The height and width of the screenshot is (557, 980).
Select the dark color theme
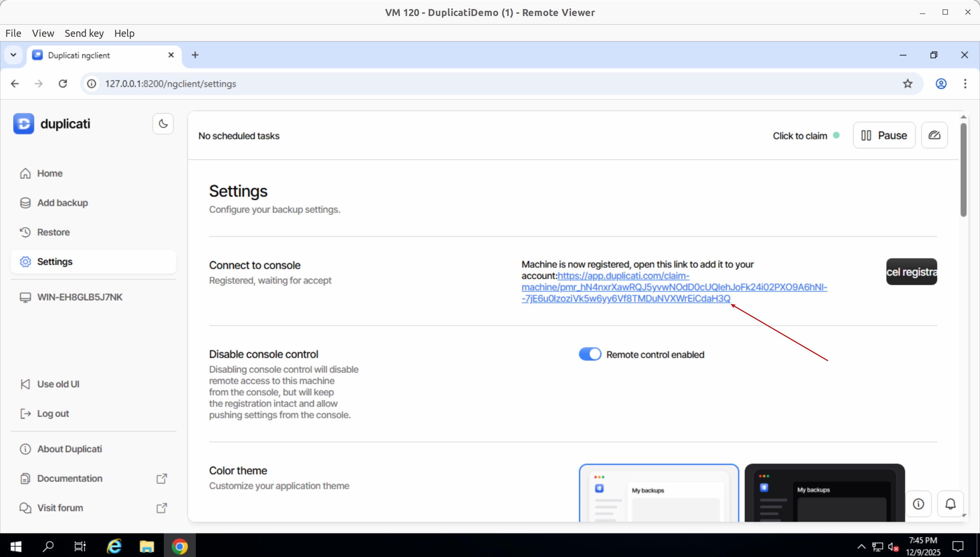[x=825, y=493]
